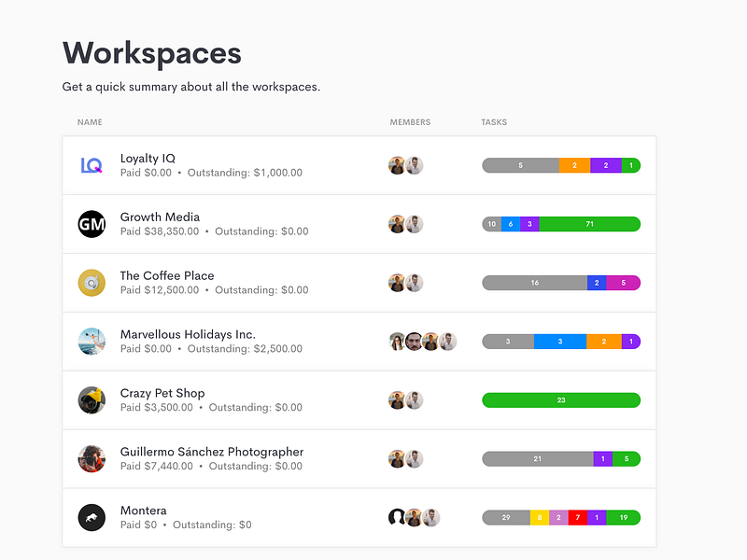The height and width of the screenshot is (560, 747).
Task: Click gray segment 10 in Growth Media tasks
Action: click(x=492, y=224)
